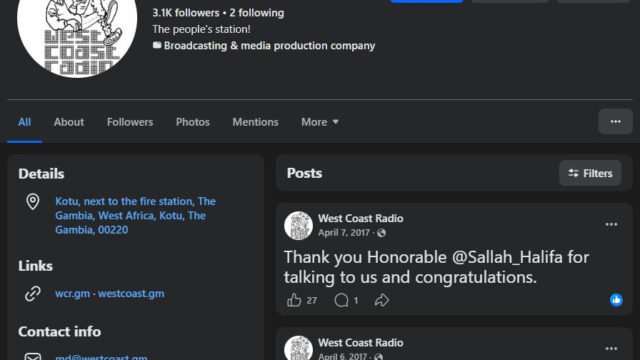Open the Kotu fire station address link
The image size is (640, 360).
[x=136, y=216]
